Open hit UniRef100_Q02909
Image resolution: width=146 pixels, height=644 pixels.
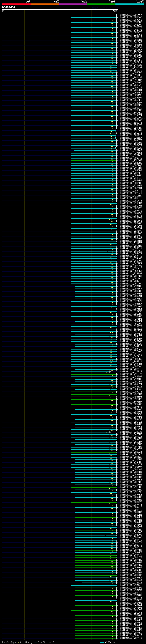(x=131, y=25)
